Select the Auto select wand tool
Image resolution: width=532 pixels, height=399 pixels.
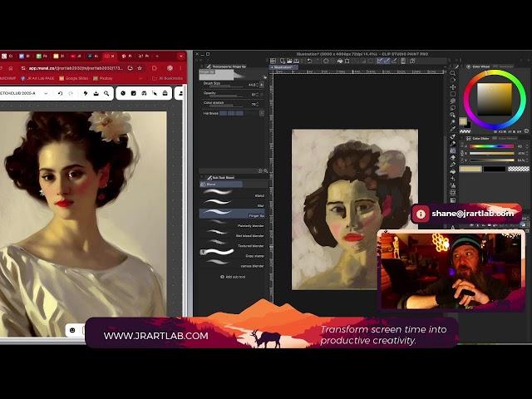click(452, 121)
